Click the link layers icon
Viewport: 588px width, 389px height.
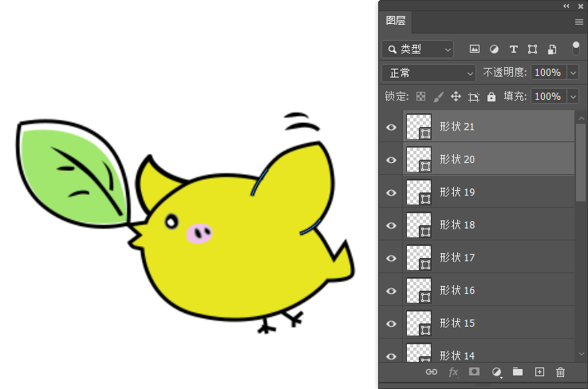click(x=432, y=372)
